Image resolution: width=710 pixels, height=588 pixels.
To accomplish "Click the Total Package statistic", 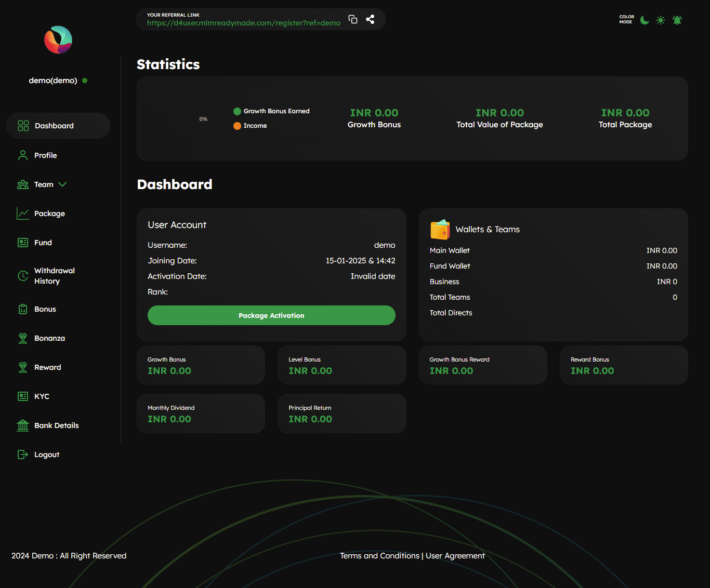I will coord(625,118).
